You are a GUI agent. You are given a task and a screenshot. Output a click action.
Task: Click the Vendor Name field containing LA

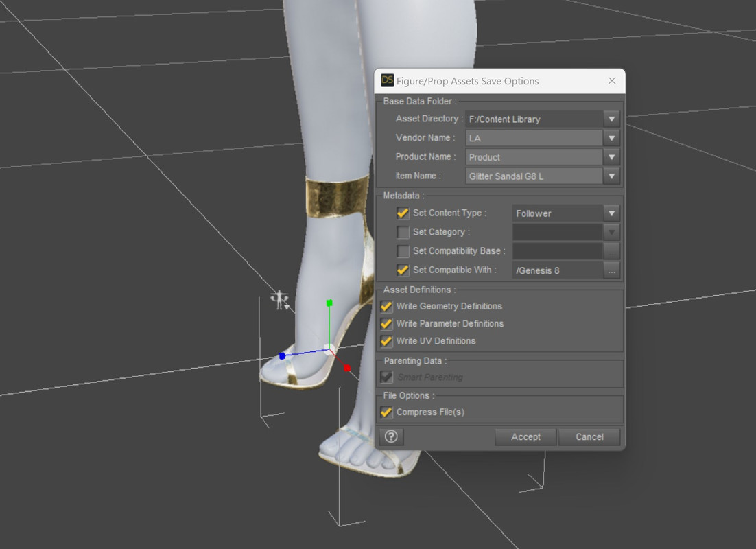[x=534, y=138]
